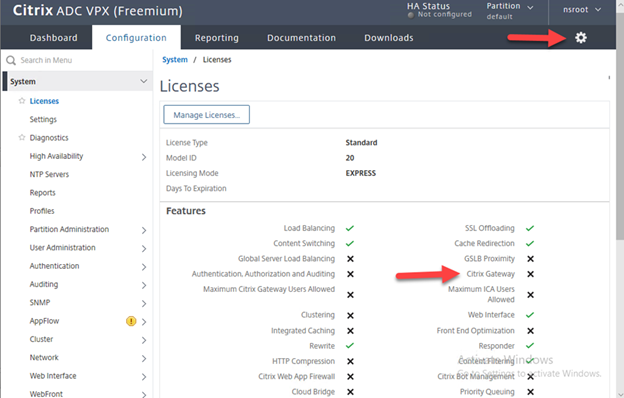The image size is (624, 398).
Task: Click the System breadcrumb link
Action: (x=175, y=60)
